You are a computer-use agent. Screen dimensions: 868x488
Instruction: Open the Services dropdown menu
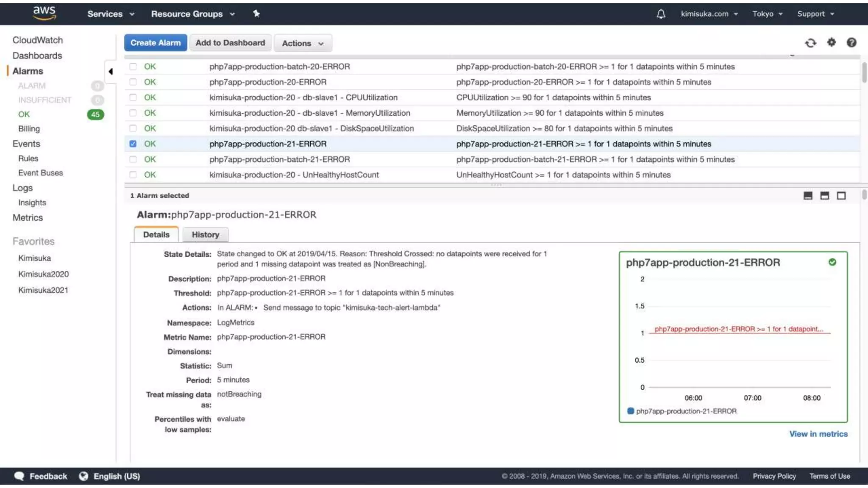[x=111, y=14]
